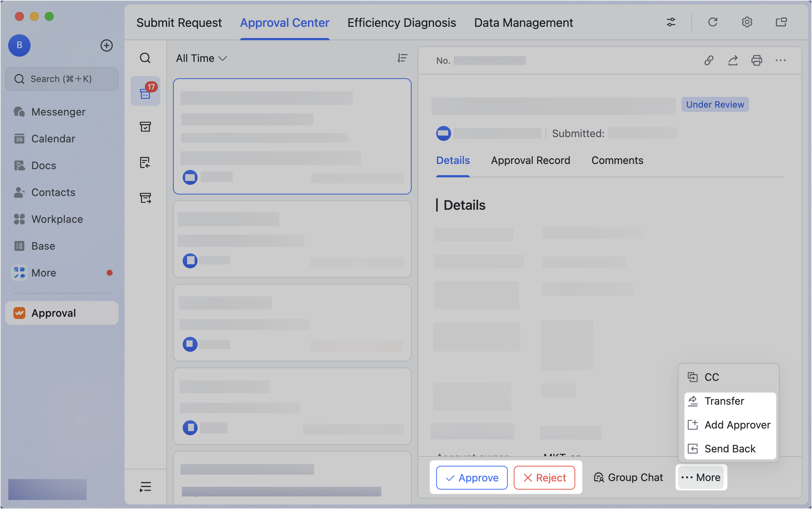
Task: Click the Reject button
Action: click(544, 478)
